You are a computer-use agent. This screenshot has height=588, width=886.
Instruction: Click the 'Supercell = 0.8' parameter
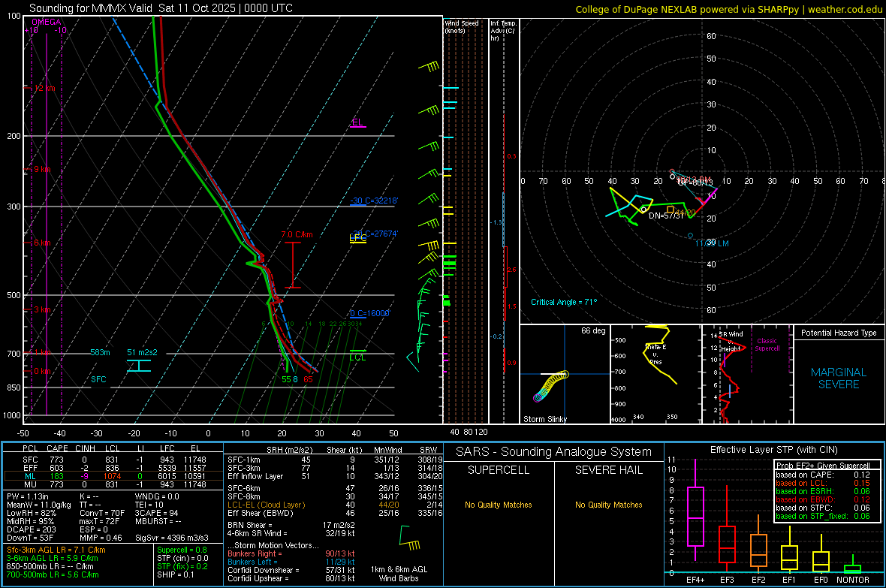182,550
